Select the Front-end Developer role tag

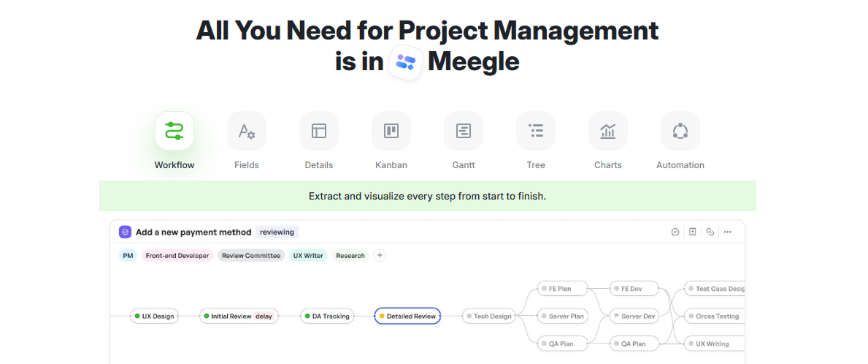pos(177,255)
